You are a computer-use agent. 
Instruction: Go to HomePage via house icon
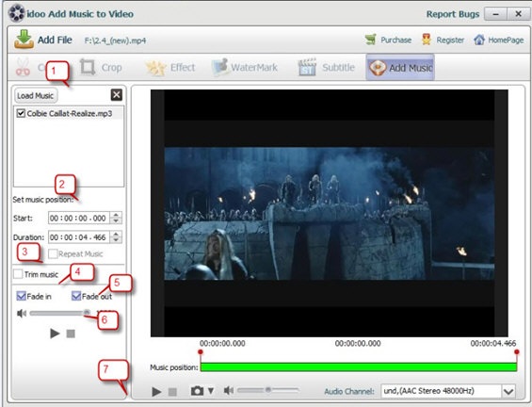[x=479, y=40]
